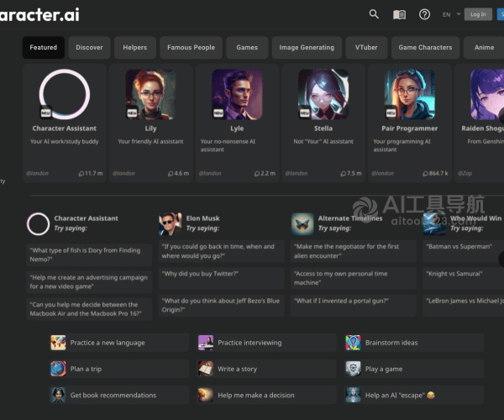Select the Dory from Finding Nemo prompt
This screenshot has height=420, width=504.
click(89, 255)
